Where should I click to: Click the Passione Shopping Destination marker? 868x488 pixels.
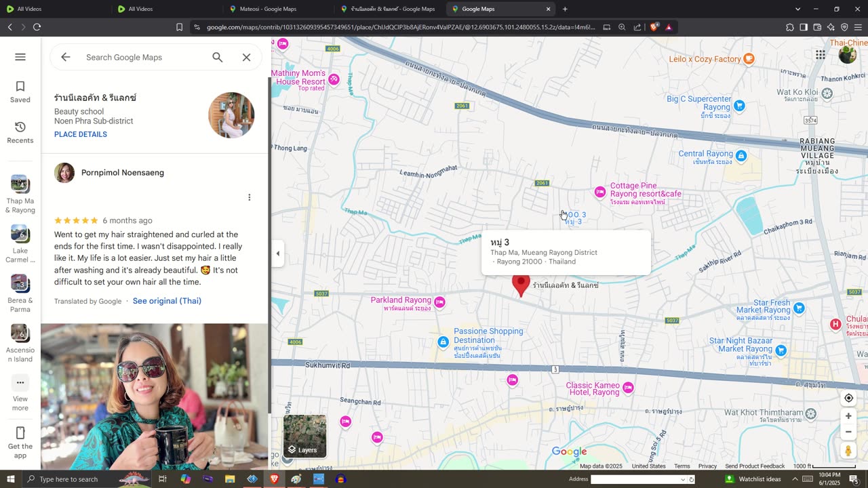[443, 342]
